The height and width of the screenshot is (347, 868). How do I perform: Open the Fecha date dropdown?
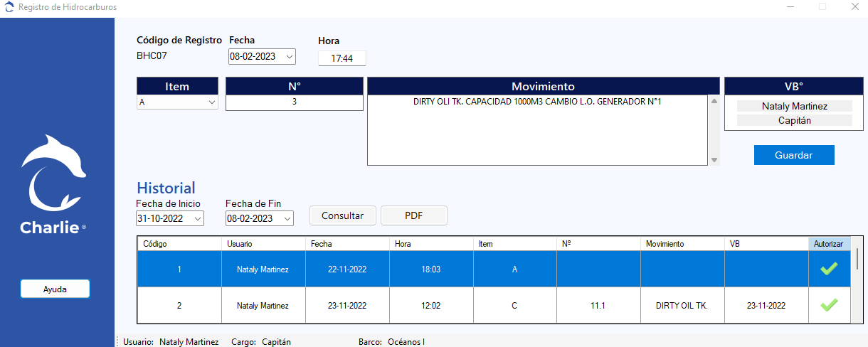(289, 57)
